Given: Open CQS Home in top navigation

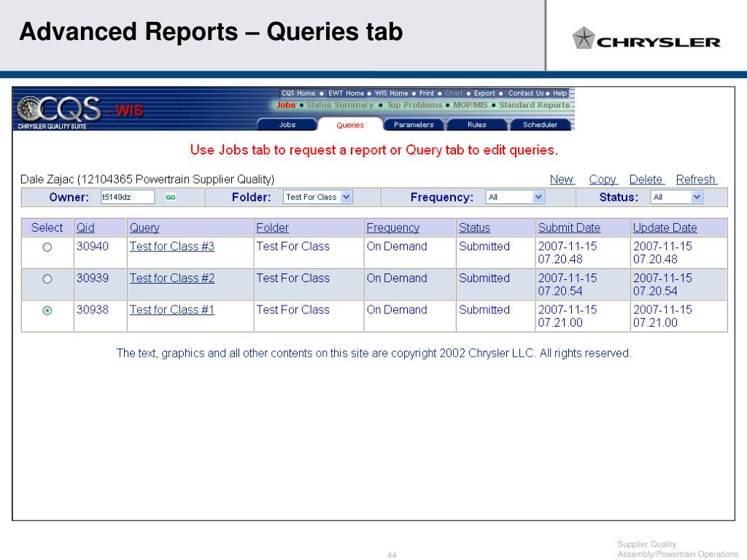Looking at the screenshot, I should click(298, 93).
